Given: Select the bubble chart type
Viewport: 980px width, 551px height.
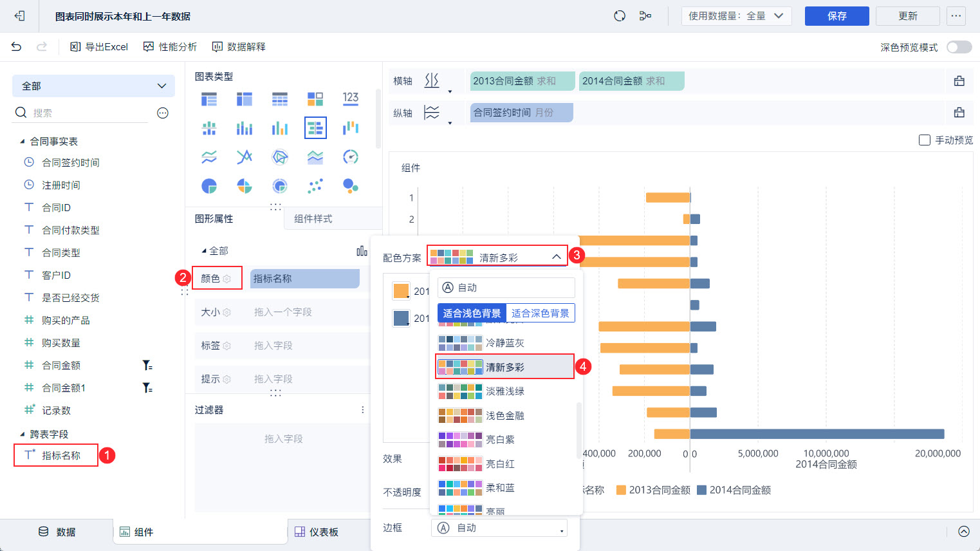Looking at the screenshot, I should [x=351, y=186].
